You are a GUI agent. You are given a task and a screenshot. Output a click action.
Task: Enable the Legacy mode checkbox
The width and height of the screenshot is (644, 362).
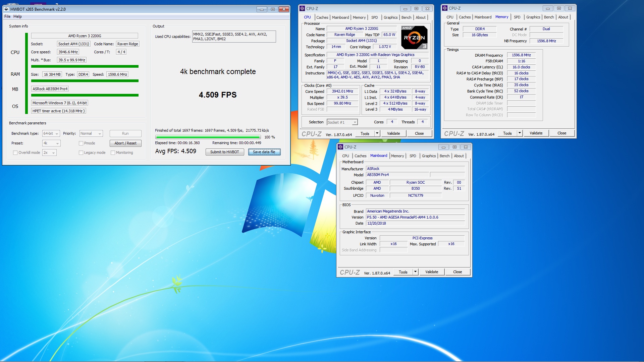[x=81, y=153]
